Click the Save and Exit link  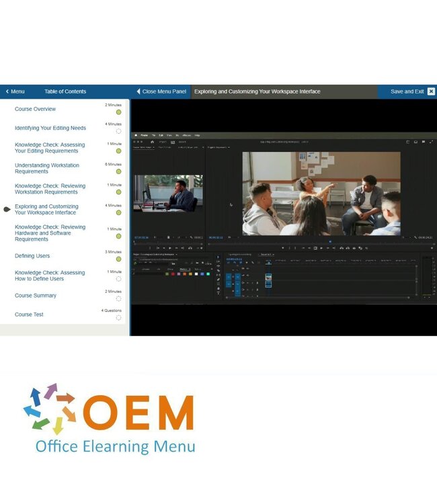coord(407,91)
